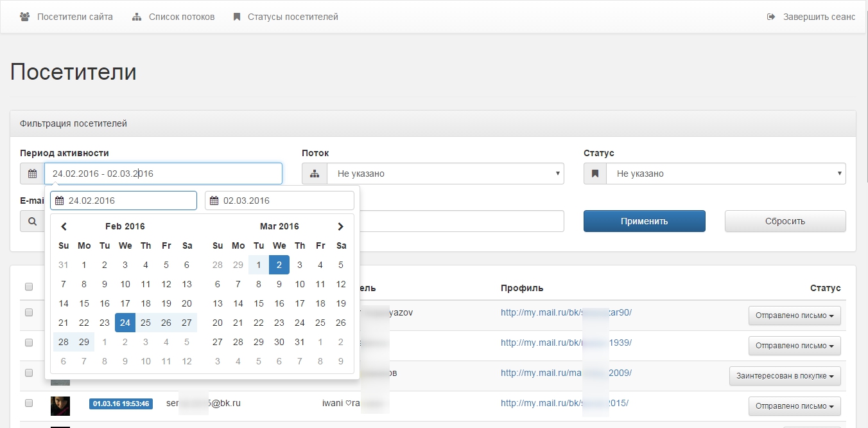Screen dimensions: 868x428
Task: Click the stream hierarchy icon next to Поток
Action: 315,174
